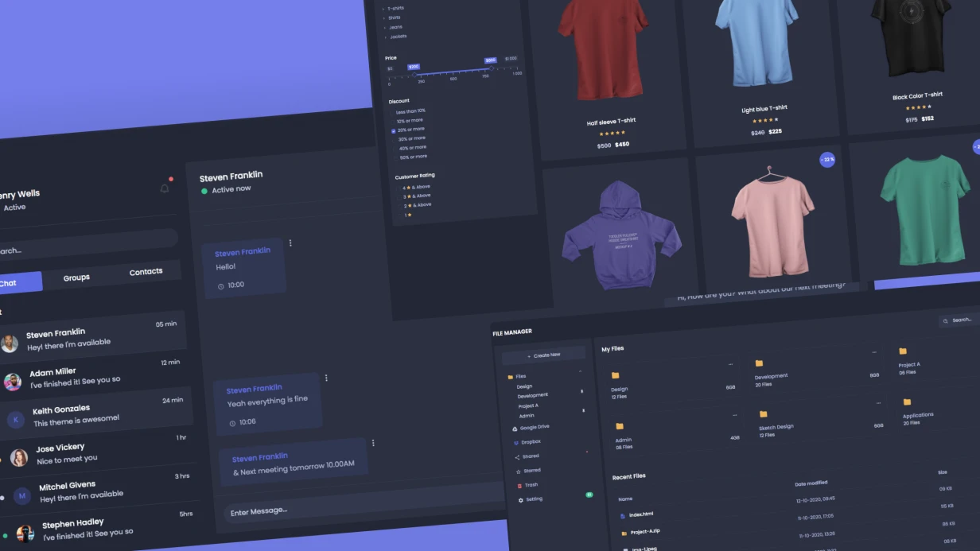This screenshot has width=980, height=551.
Task: Click the Project A folder icon in My Files
Action: coord(903,351)
